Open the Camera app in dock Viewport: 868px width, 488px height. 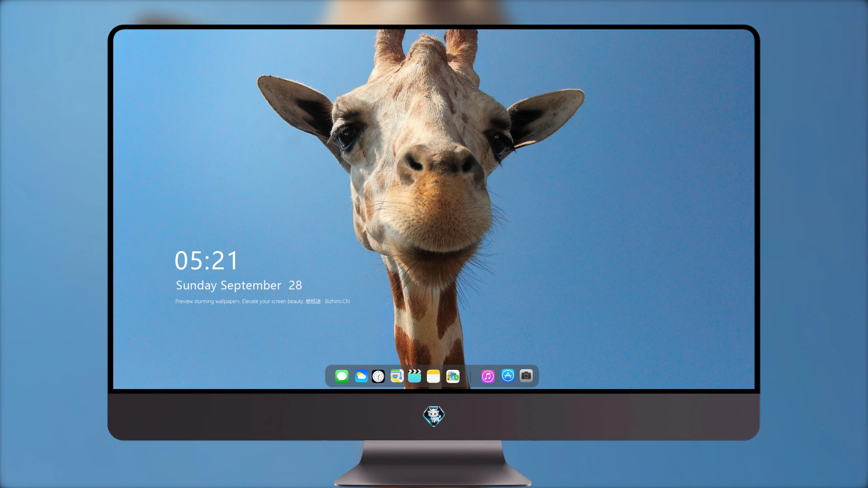pyautogui.click(x=526, y=375)
